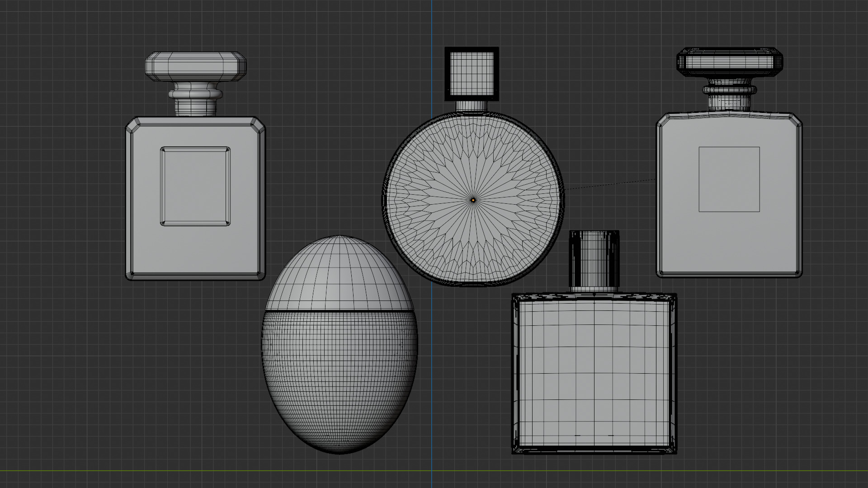Select the faceted stopper of the left bottle
Screen dimensions: 868x488
point(196,66)
